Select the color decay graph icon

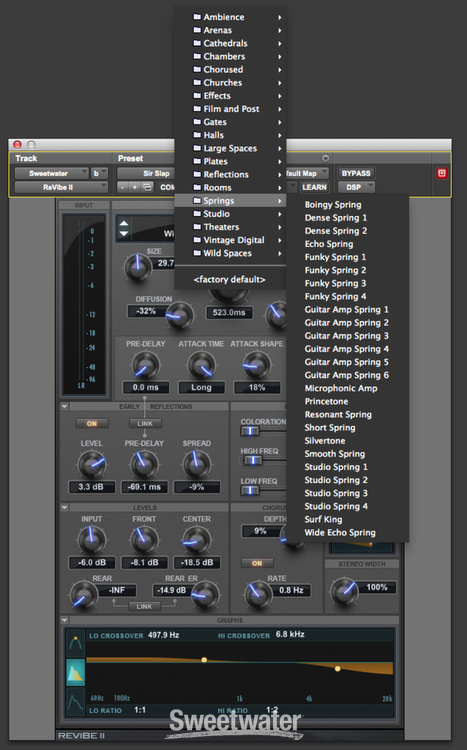click(75, 672)
